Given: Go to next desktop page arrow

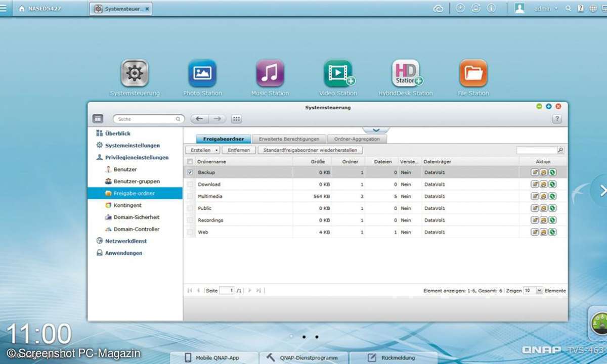Looking at the screenshot, I should point(601,190).
